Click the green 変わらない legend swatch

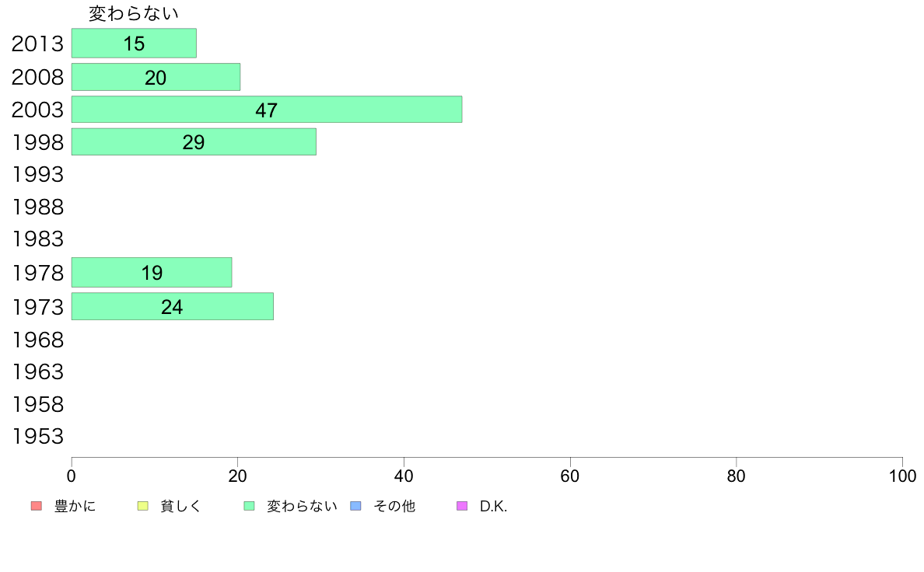(x=250, y=507)
